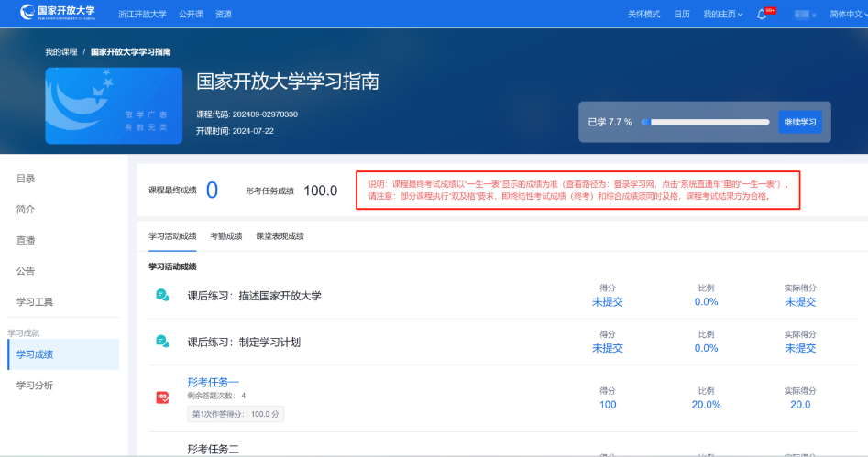Select 学习分析 in the sidebar

(34, 385)
